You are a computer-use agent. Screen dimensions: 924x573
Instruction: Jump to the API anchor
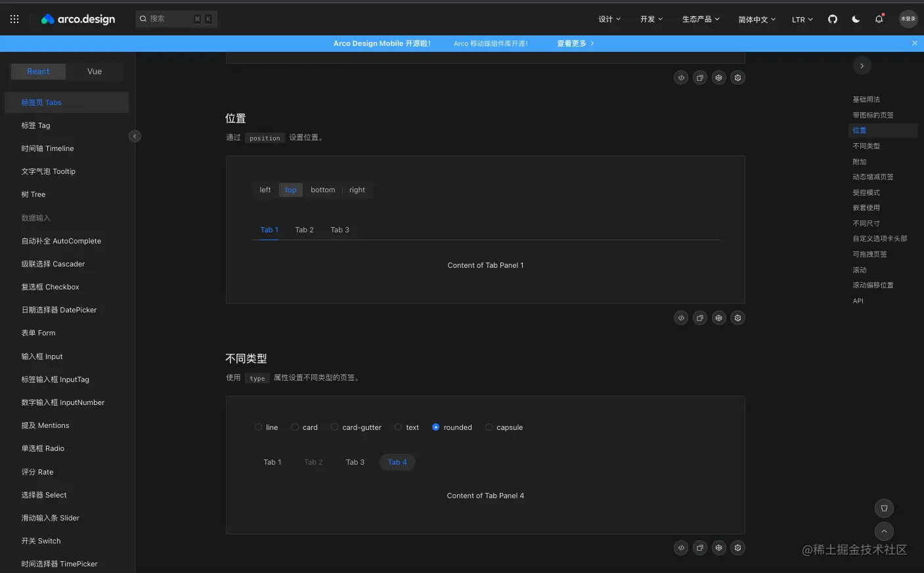click(858, 301)
